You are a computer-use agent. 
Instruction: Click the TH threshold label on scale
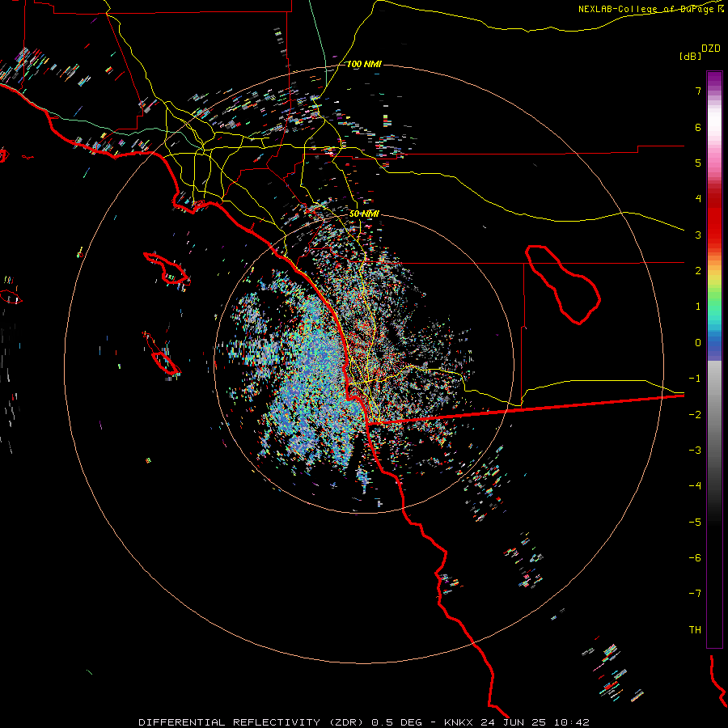click(x=695, y=630)
